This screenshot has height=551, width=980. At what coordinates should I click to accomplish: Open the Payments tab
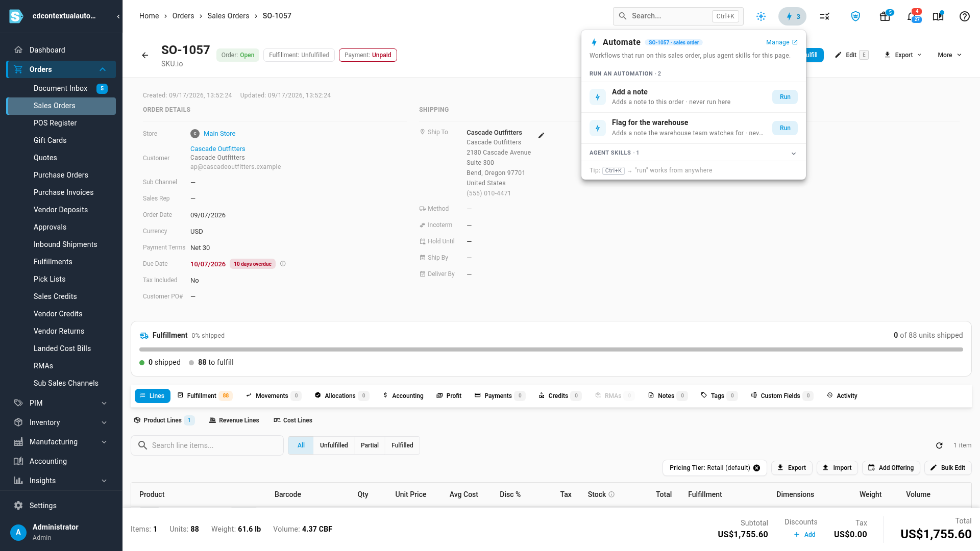tap(499, 396)
